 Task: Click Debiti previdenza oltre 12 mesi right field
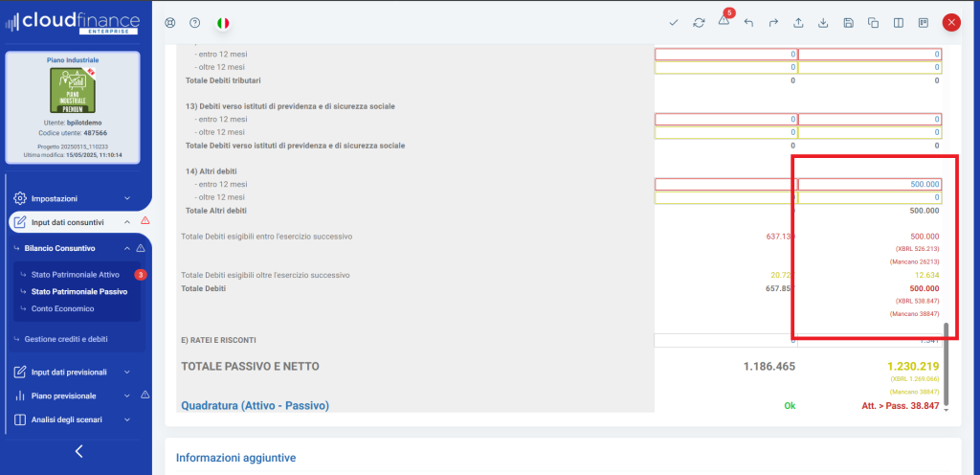870,132
